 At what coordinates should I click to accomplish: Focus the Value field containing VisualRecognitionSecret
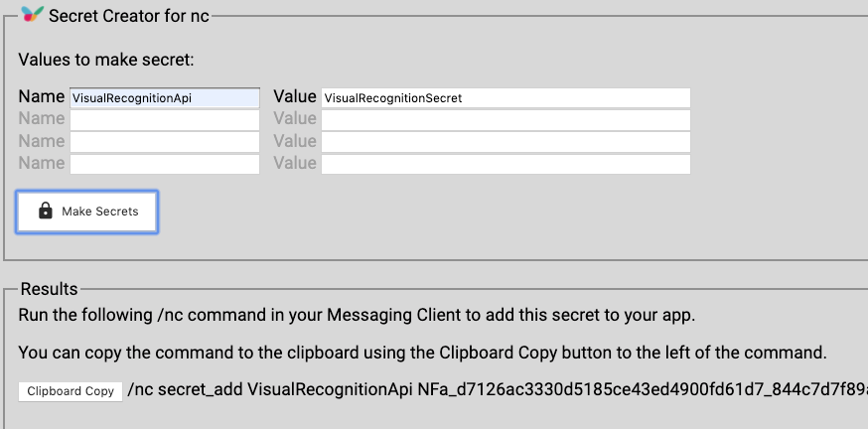[x=505, y=98]
